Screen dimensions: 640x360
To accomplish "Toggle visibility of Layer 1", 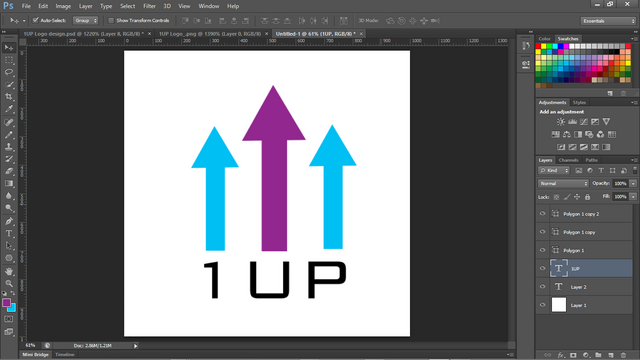I will (x=542, y=305).
